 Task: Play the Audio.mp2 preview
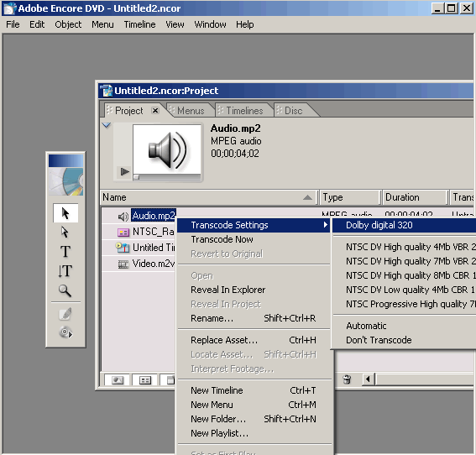[124, 171]
